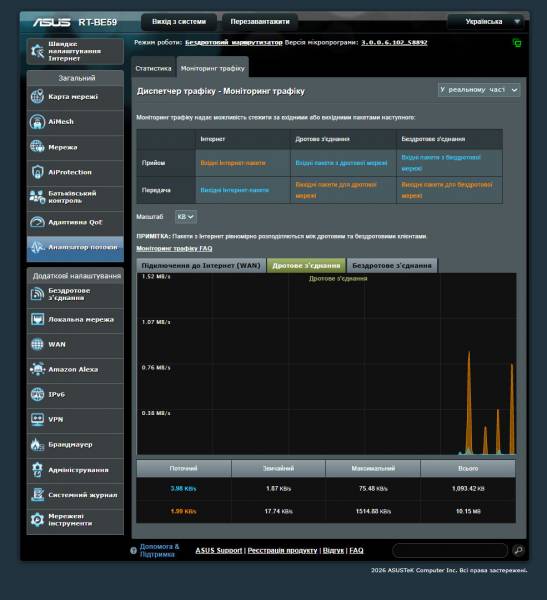Open the Мережа globe icon

click(38, 147)
